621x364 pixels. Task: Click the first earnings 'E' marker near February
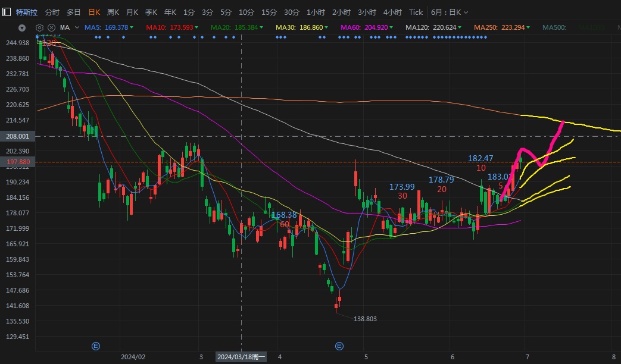coord(95,346)
